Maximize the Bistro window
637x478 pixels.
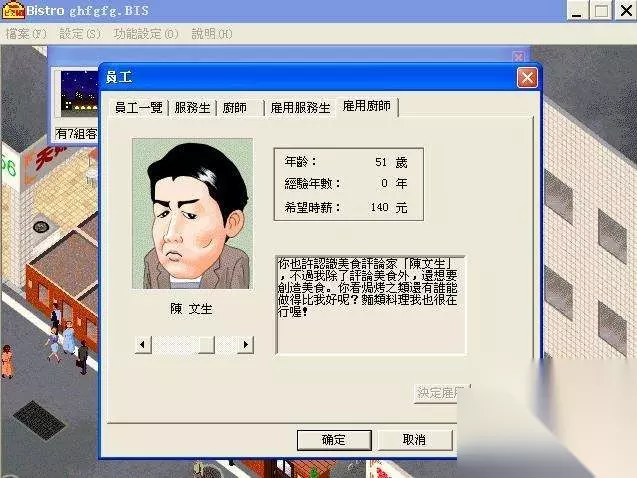(601, 10)
